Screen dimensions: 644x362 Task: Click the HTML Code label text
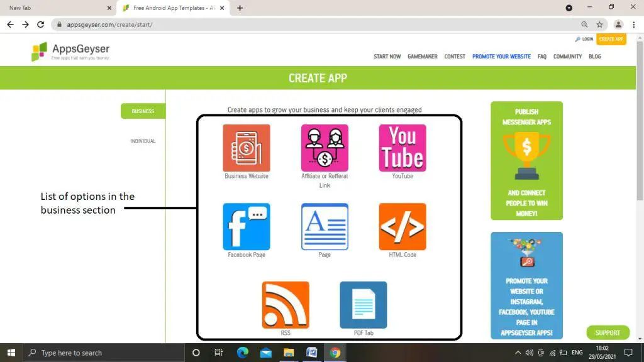[402, 255]
